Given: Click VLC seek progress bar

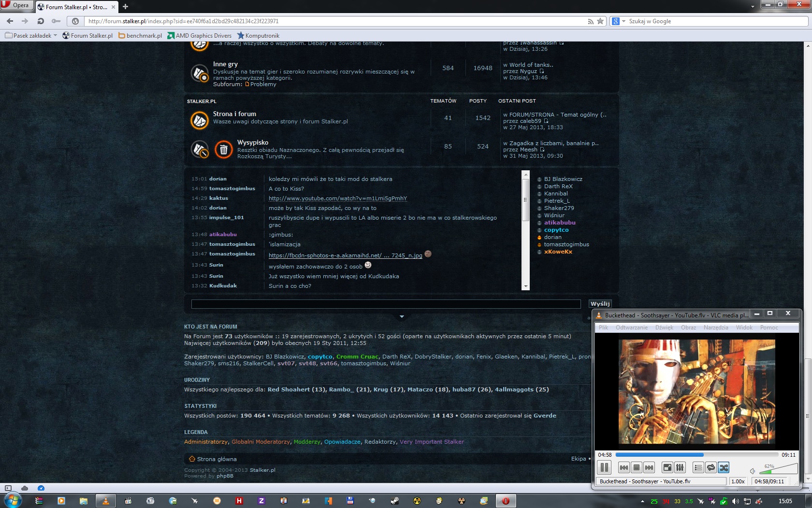Looking at the screenshot, I should [x=696, y=455].
